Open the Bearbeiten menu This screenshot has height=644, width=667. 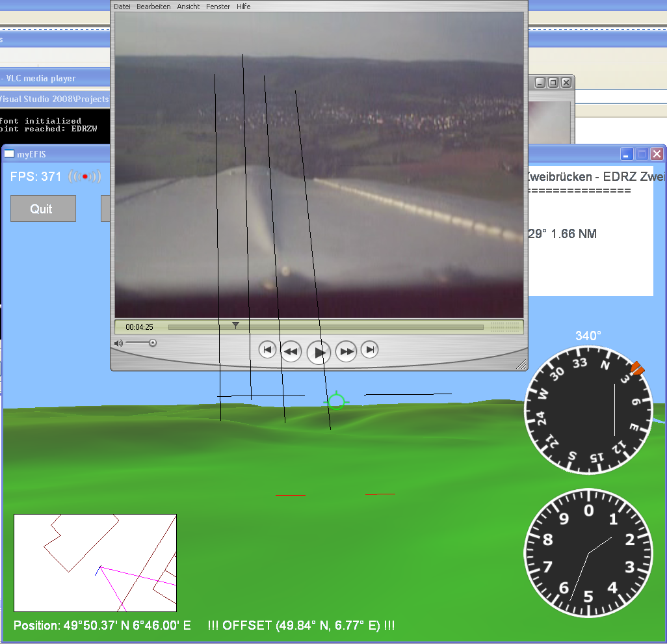(x=153, y=7)
